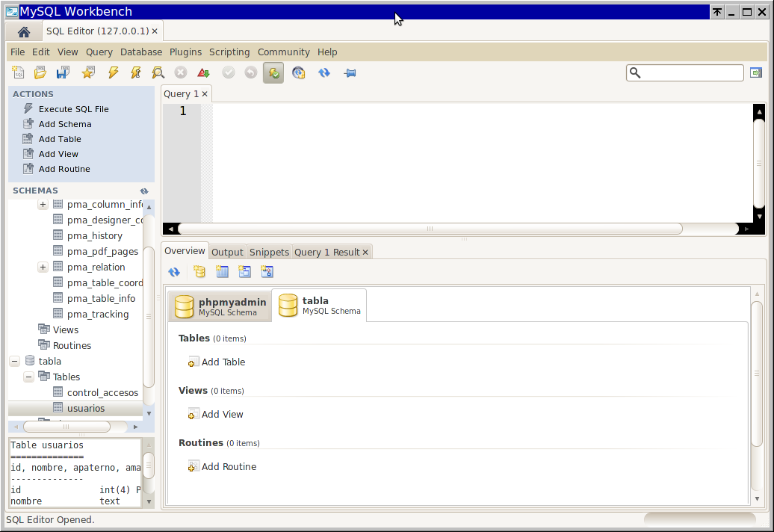The image size is (774, 532).
Task: Save script as snippet star icon
Action: [88, 72]
